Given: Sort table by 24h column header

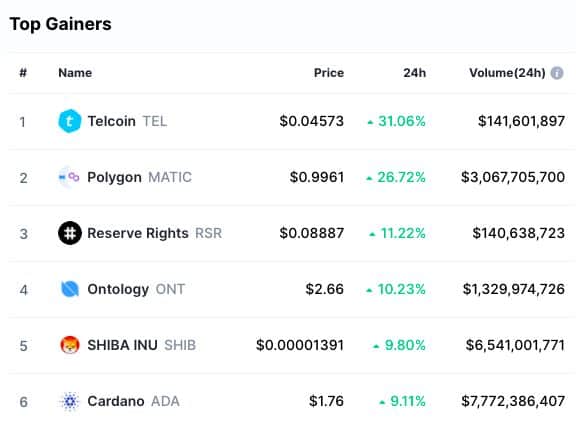Looking at the screenshot, I should coord(414,73).
